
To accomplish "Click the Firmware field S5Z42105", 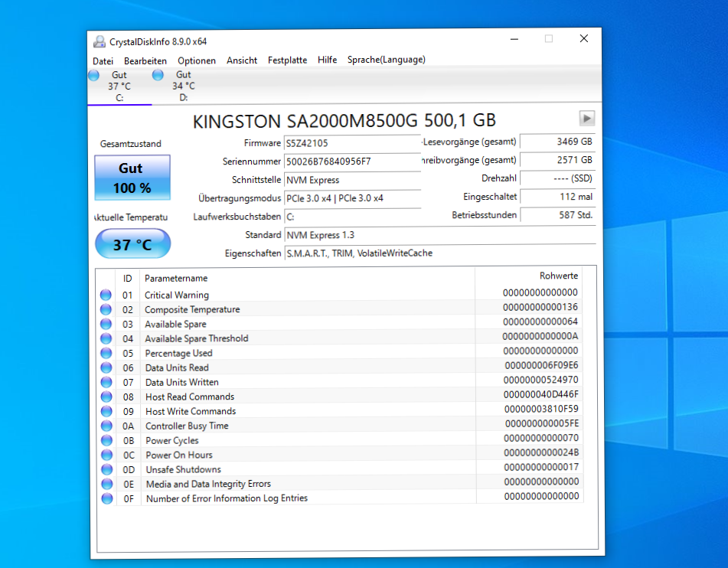I will tap(352, 143).
